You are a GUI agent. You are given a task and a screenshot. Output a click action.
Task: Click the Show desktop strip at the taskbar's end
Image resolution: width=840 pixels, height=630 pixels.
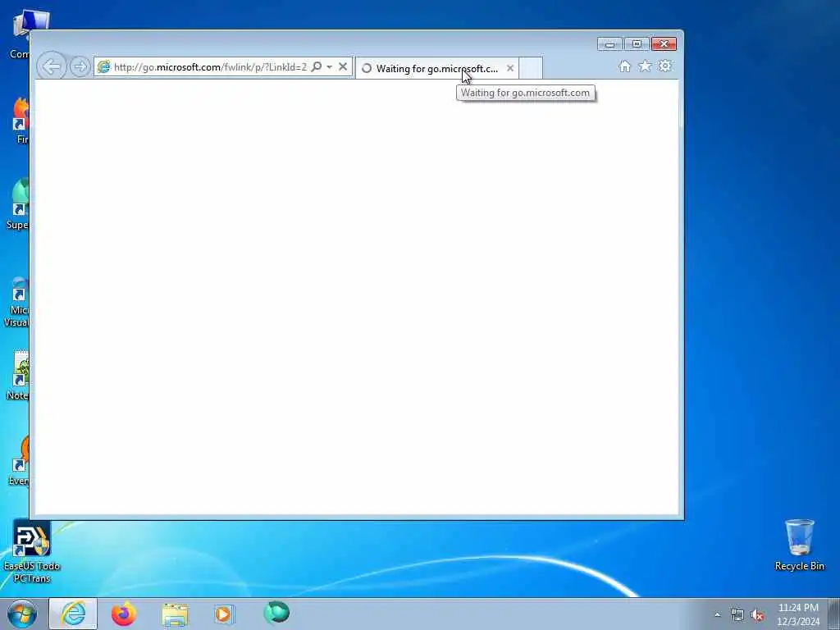834,614
